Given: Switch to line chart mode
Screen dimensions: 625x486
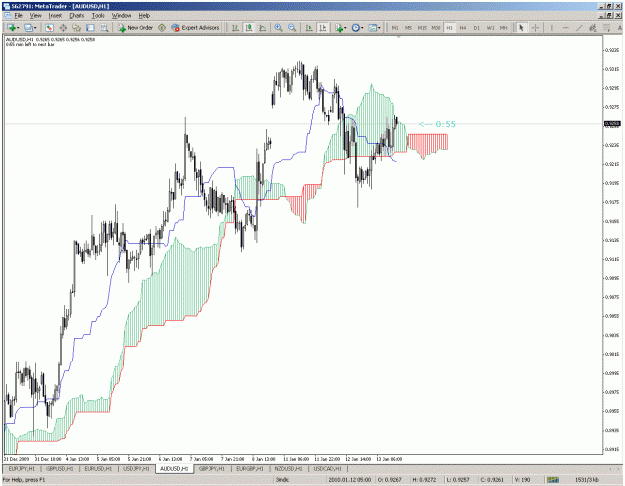Looking at the screenshot, I should coord(263,28).
